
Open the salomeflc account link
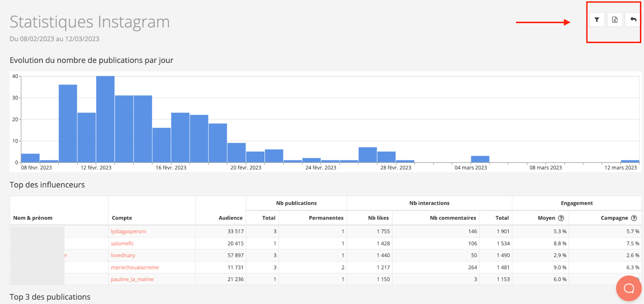click(x=122, y=244)
